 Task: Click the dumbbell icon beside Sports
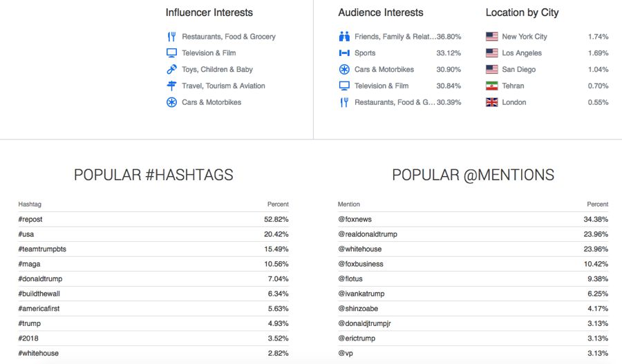[344, 52]
